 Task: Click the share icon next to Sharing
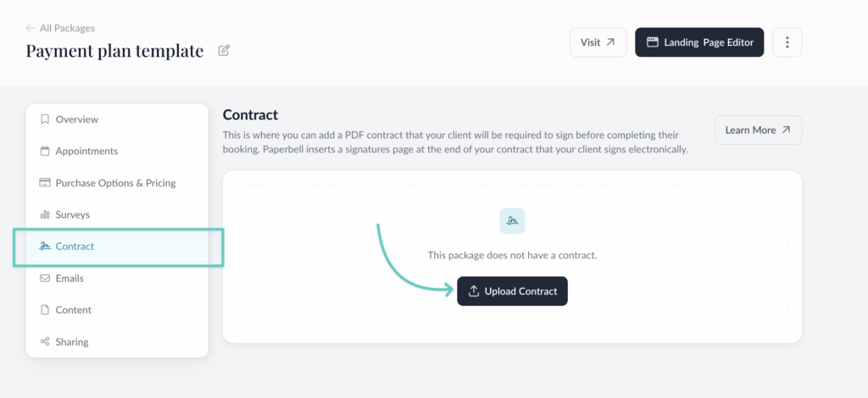(45, 342)
